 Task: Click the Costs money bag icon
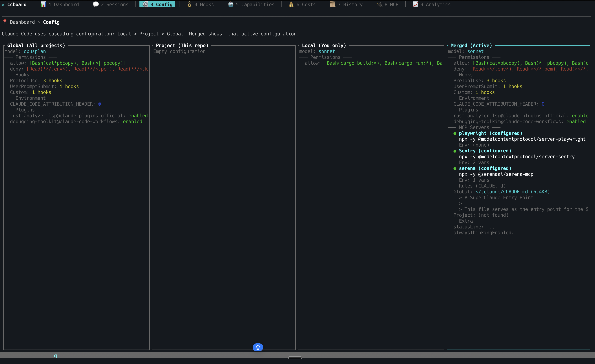click(x=291, y=4)
